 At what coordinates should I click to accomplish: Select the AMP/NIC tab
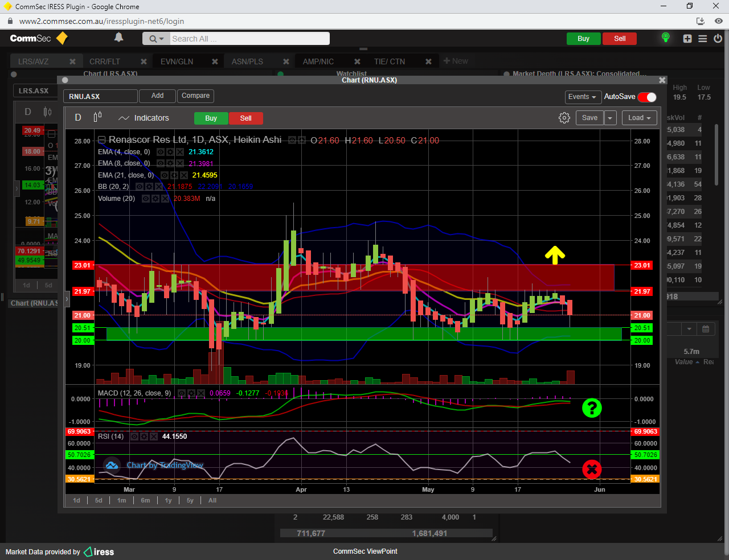pos(318,61)
